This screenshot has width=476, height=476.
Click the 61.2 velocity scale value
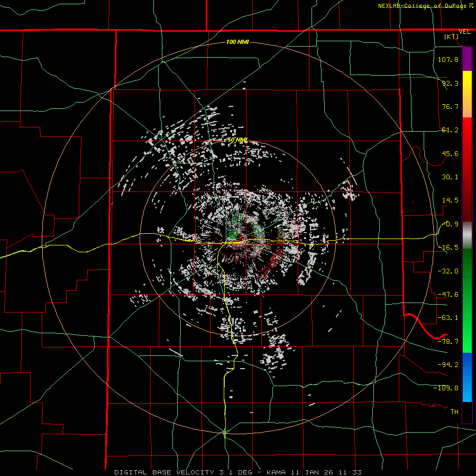pyautogui.click(x=450, y=130)
